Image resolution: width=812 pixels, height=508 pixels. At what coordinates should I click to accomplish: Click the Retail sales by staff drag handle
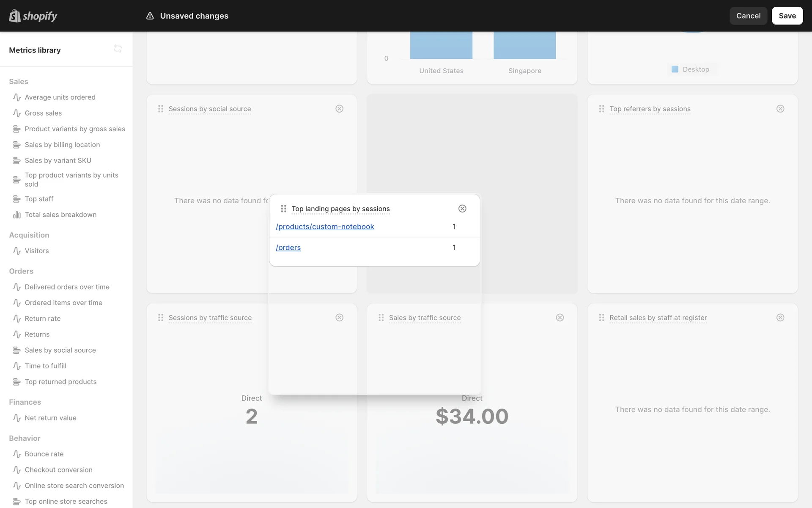[x=601, y=317]
